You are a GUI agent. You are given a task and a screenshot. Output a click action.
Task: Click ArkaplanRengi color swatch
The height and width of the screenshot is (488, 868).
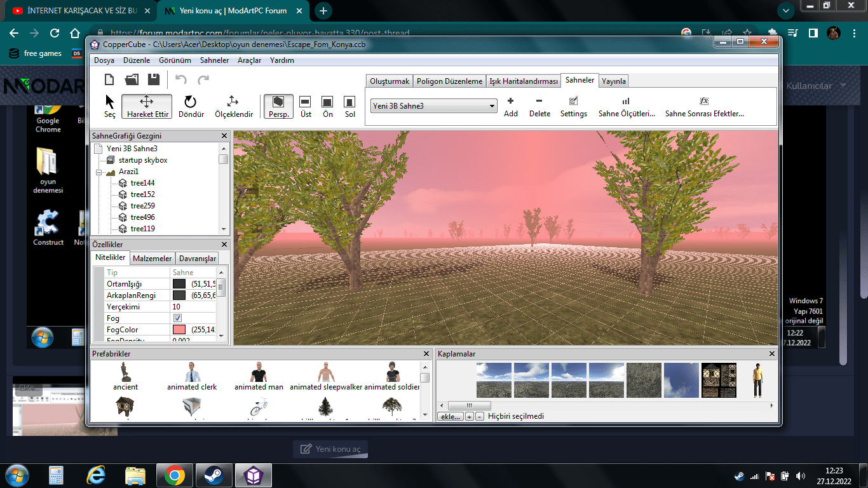click(179, 295)
